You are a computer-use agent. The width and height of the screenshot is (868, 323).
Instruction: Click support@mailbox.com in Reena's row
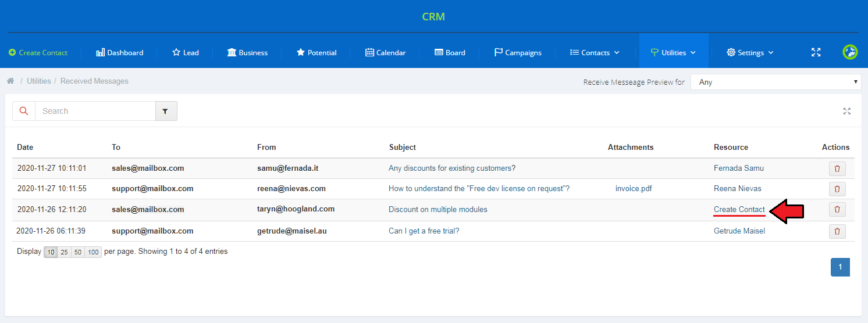coord(152,189)
